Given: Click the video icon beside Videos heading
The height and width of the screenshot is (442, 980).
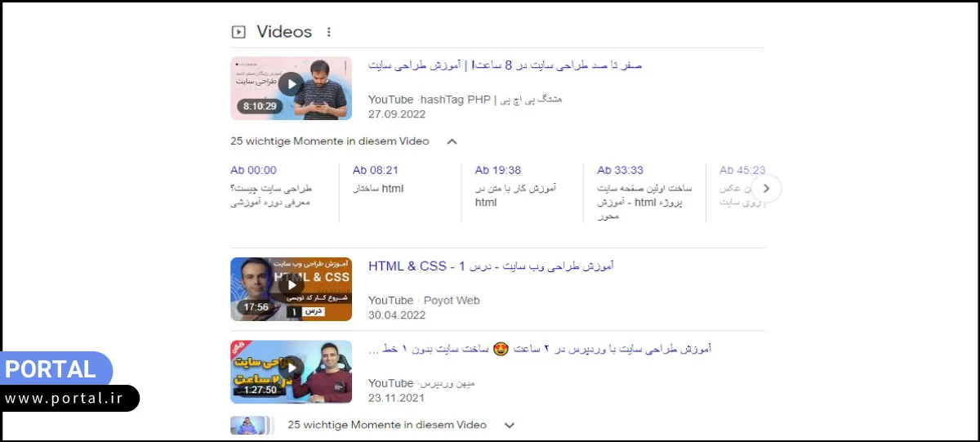Looking at the screenshot, I should 238,33.
